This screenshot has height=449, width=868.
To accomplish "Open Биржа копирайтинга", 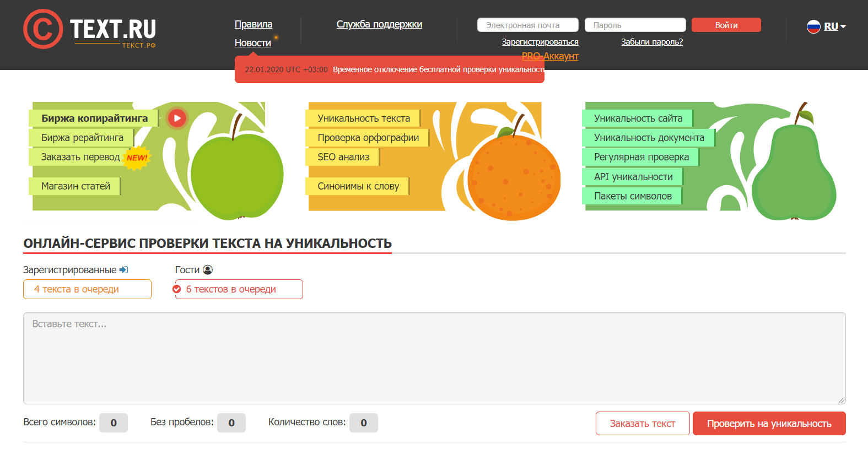I will pyautogui.click(x=94, y=118).
